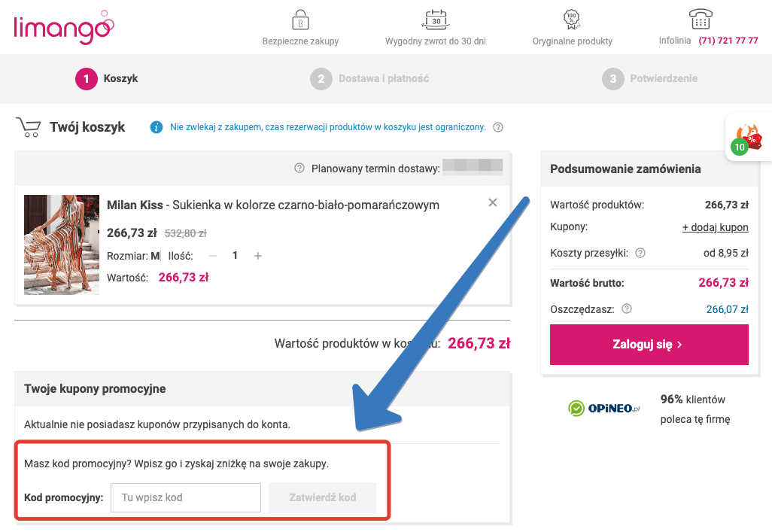Click the Oryginalne produkty seal icon
Viewport: 772px width, 532px height.
click(x=570, y=19)
